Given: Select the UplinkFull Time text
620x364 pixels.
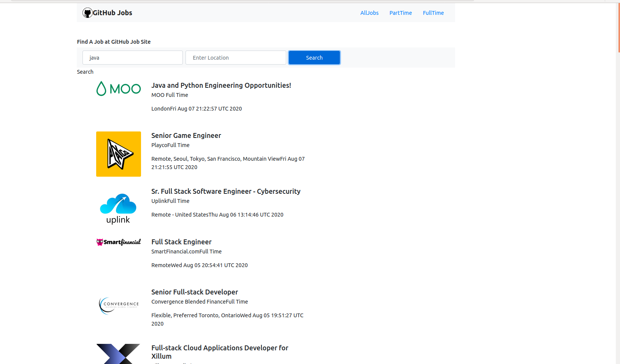Looking at the screenshot, I should tap(170, 201).
